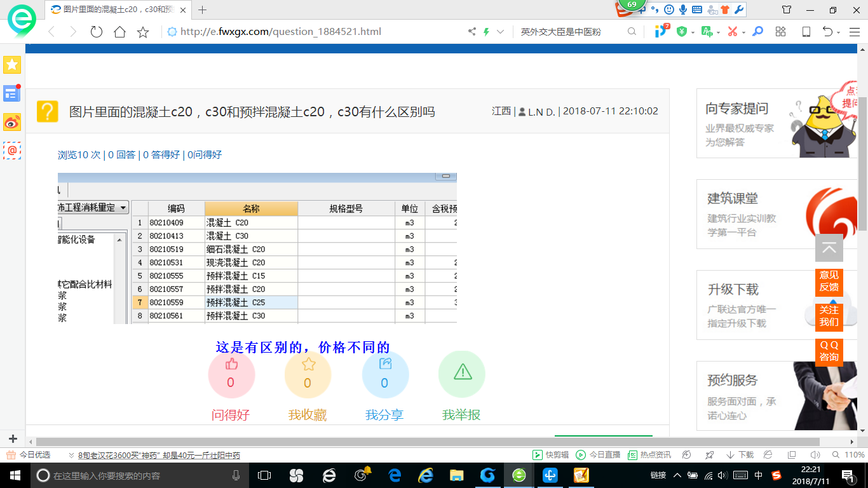
Task: Open the Edge browser taskbar icon
Action: pos(394,475)
